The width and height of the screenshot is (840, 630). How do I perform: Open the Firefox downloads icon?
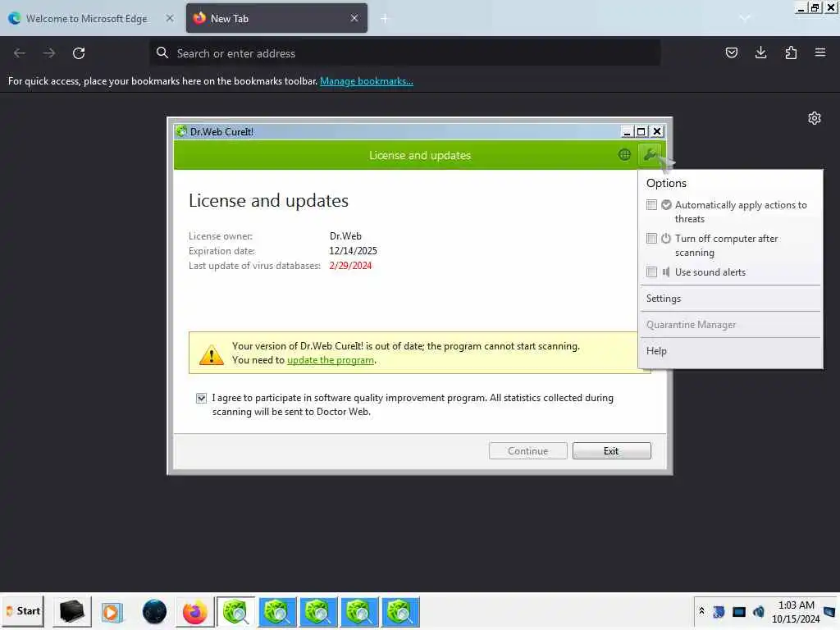[x=760, y=52]
